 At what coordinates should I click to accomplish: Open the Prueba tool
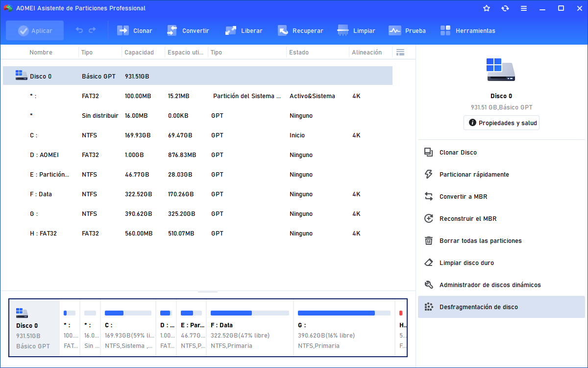click(407, 30)
